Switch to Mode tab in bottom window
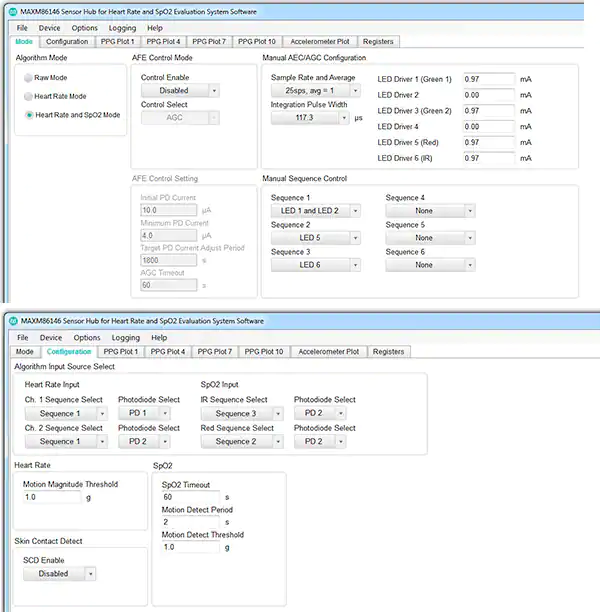Screen dimensions: 600x612 (x=25, y=352)
